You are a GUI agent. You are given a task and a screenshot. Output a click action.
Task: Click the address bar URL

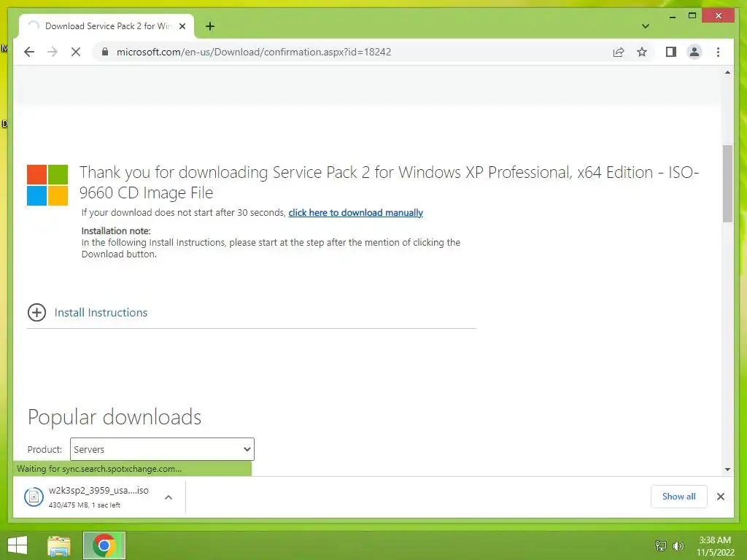(254, 52)
